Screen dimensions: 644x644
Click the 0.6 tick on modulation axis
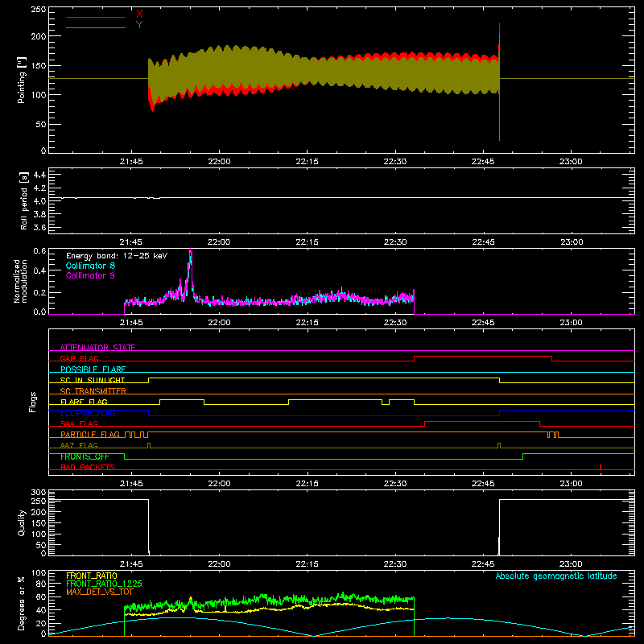click(x=39, y=250)
